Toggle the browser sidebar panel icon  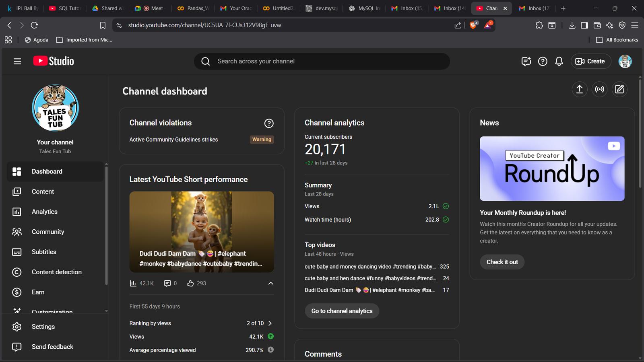tap(584, 25)
